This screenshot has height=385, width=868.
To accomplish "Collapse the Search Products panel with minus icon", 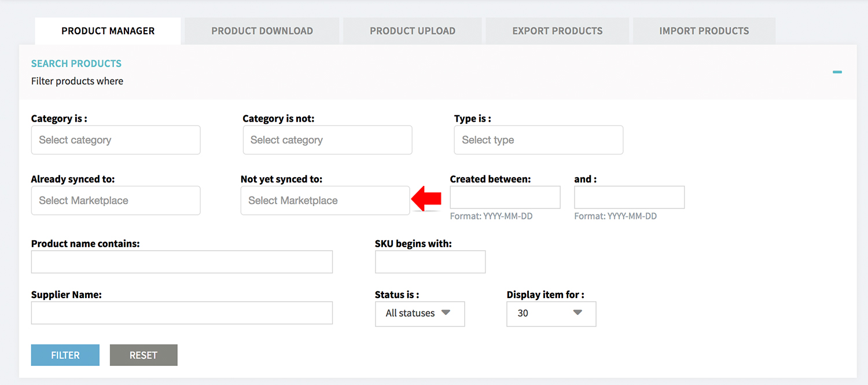I will click(837, 72).
